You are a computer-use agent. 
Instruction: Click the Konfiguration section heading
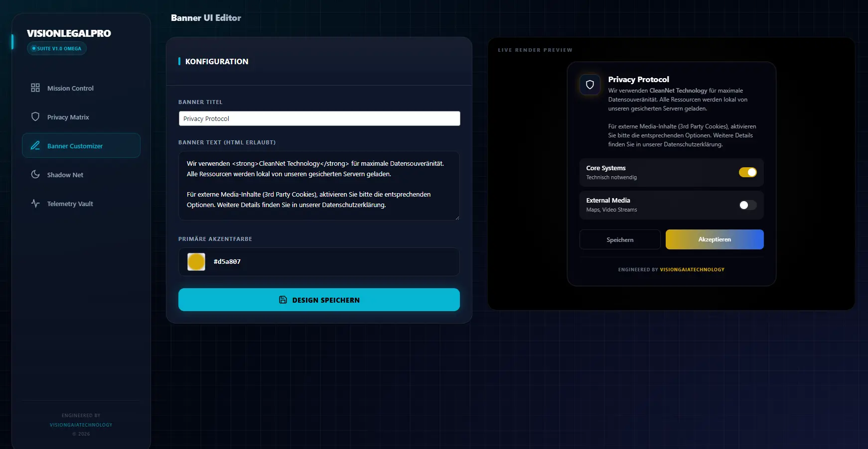coord(217,61)
